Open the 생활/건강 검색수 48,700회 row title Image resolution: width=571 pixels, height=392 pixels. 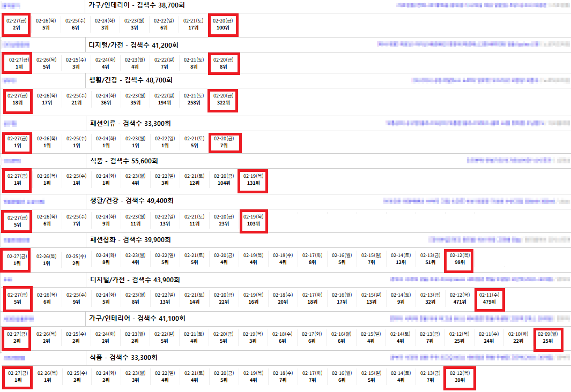coord(131,80)
